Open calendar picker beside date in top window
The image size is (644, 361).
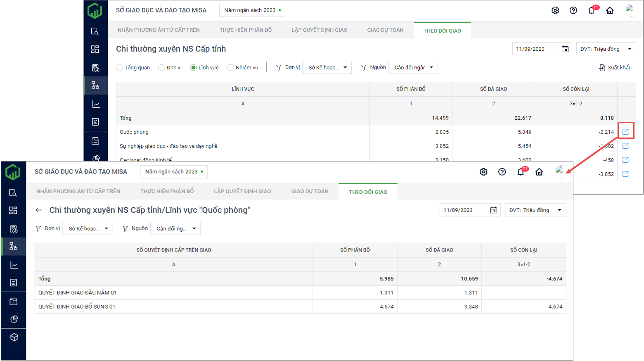click(565, 49)
